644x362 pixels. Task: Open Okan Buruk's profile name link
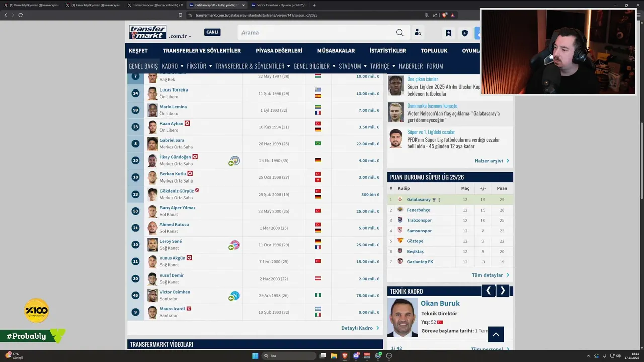click(x=440, y=303)
